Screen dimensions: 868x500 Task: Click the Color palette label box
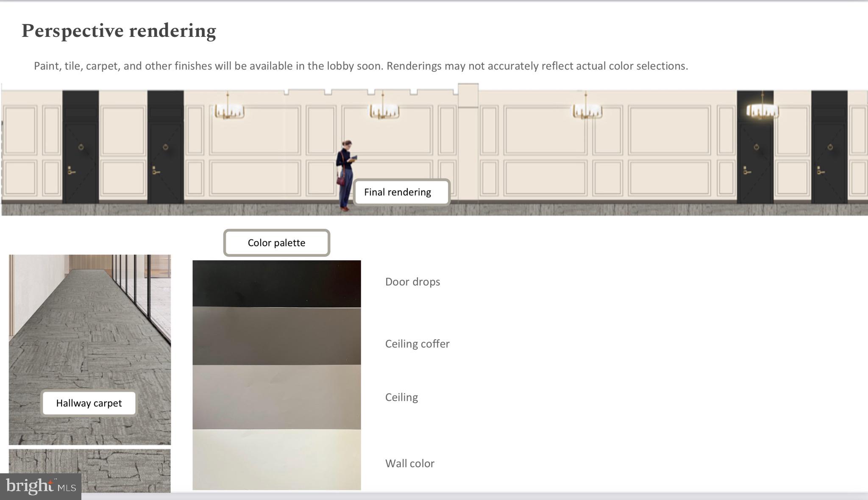tap(276, 243)
